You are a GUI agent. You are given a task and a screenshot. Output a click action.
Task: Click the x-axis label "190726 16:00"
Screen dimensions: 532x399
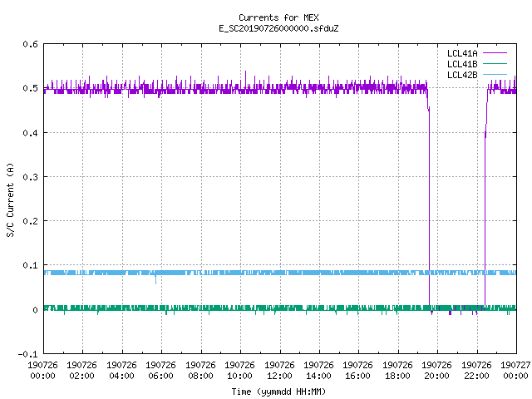coord(358,371)
